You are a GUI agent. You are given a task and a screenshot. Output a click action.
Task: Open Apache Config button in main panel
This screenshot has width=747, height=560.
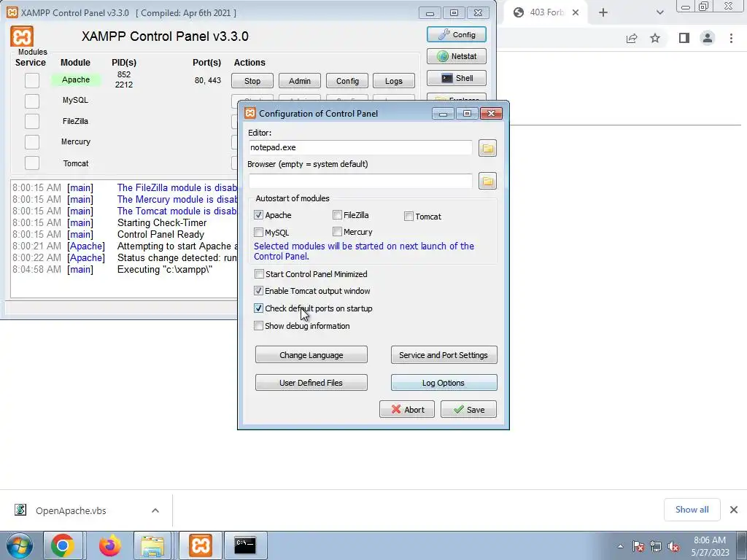pyautogui.click(x=347, y=81)
